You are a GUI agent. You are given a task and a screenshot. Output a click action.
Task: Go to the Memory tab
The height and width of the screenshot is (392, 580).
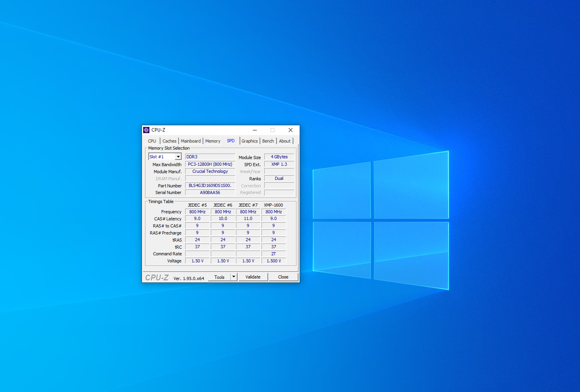[213, 141]
